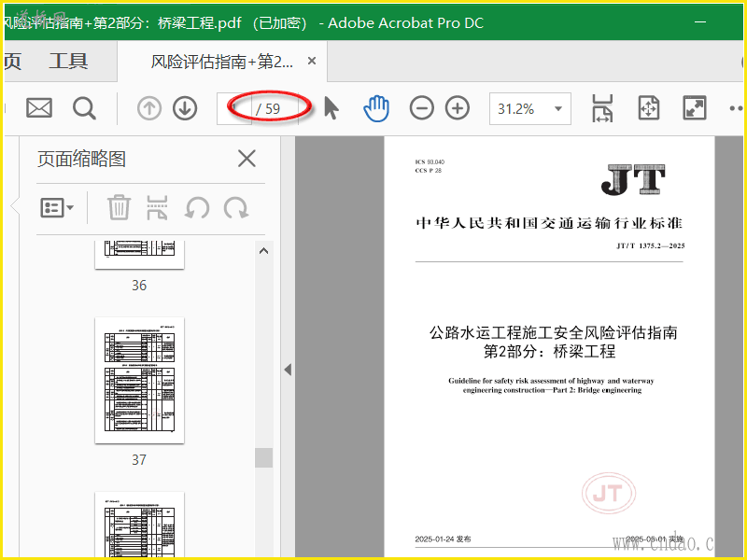Click the 2025-01-24 发布 date text
Image resolution: width=747 pixels, height=560 pixels.
443,539
